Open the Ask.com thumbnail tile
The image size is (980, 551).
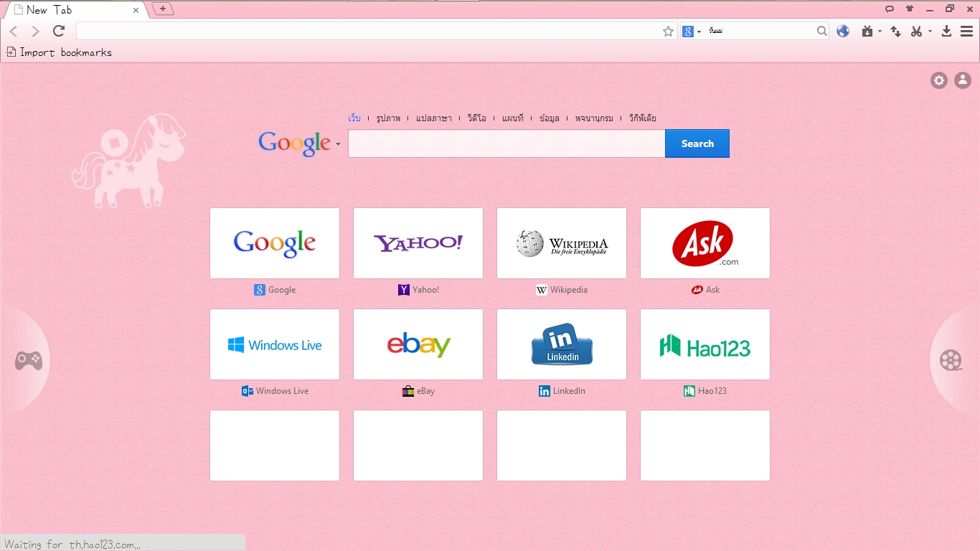tap(705, 243)
